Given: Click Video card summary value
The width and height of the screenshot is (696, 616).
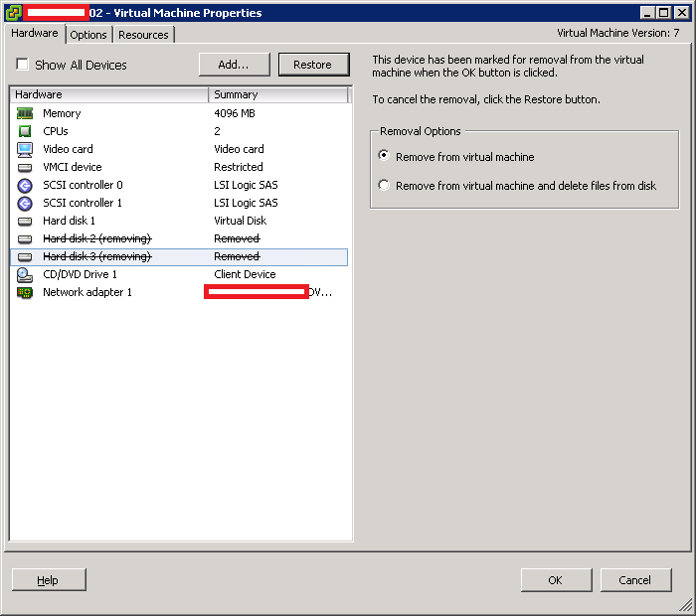Looking at the screenshot, I should [239, 149].
